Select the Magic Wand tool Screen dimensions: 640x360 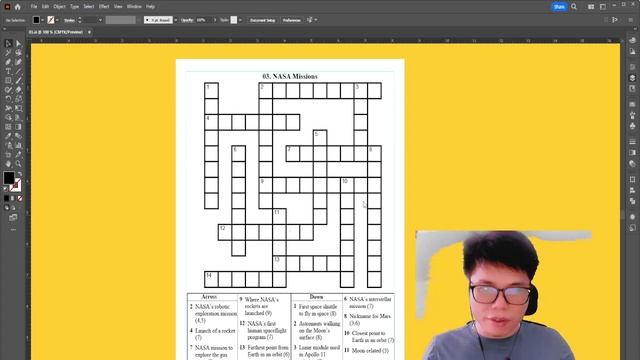click(x=8, y=53)
